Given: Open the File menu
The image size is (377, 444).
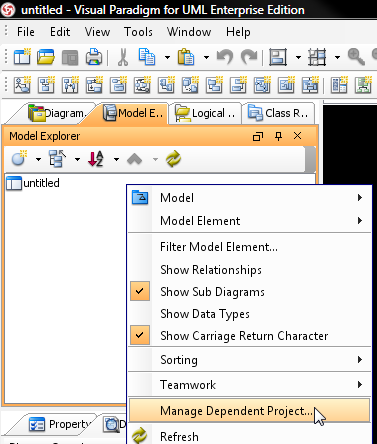Looking at the screenshot, I should point(26,32).
